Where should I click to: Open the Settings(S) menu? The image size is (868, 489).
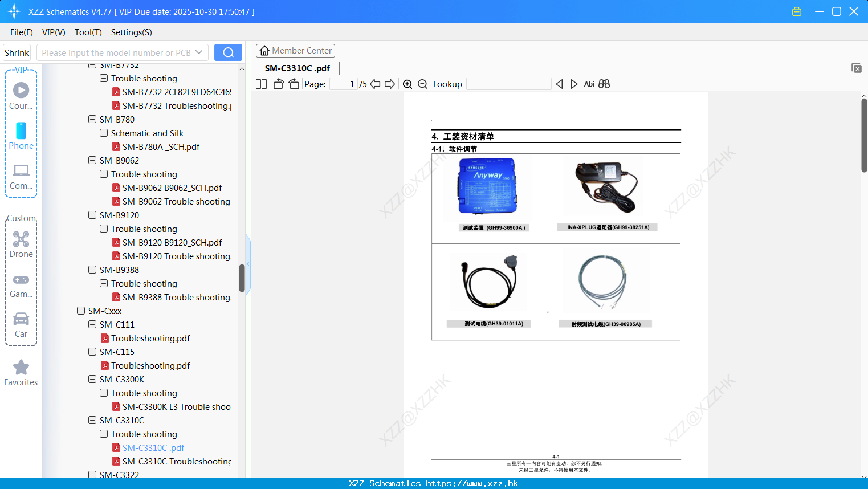click(132, 32)
